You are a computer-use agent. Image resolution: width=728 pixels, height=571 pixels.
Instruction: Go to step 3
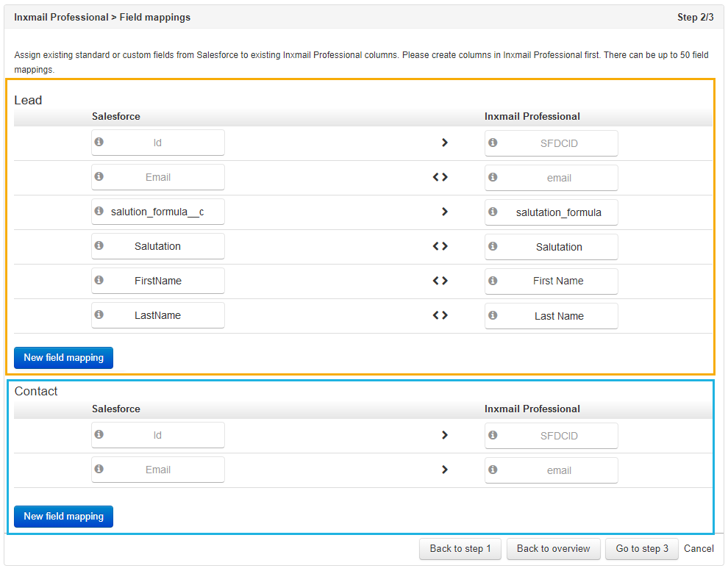(642, 549)
